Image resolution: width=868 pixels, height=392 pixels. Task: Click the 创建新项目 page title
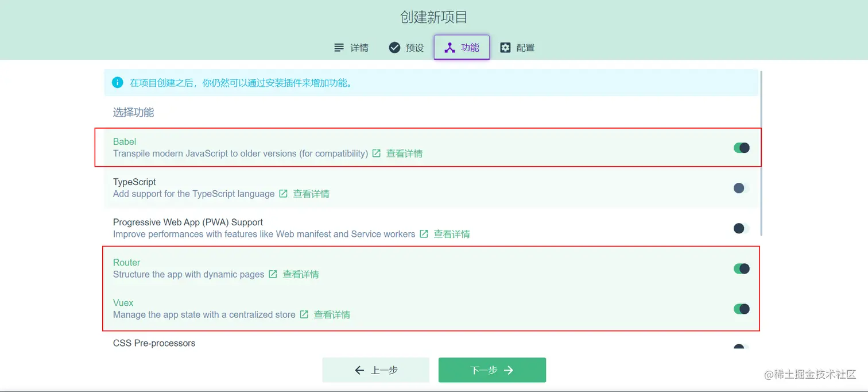tap(434, 17)
